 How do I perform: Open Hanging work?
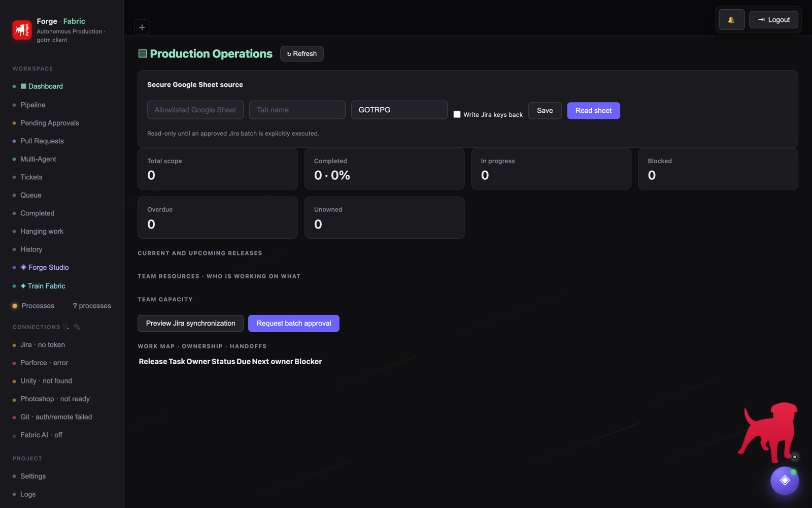(42, 231)
